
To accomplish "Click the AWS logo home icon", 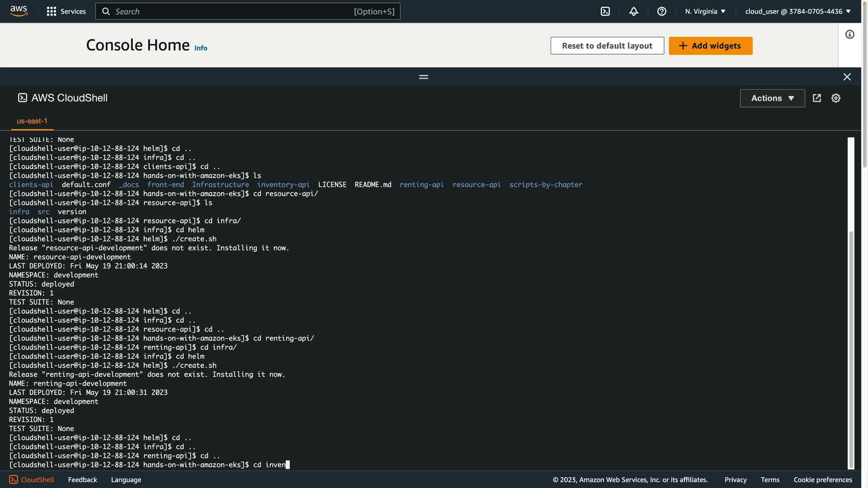I will (19, 11).
